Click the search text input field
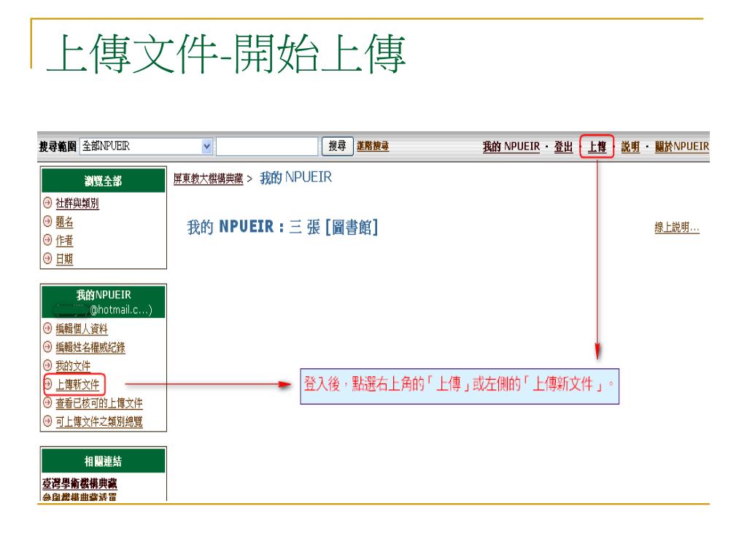 tap(267, 146)
